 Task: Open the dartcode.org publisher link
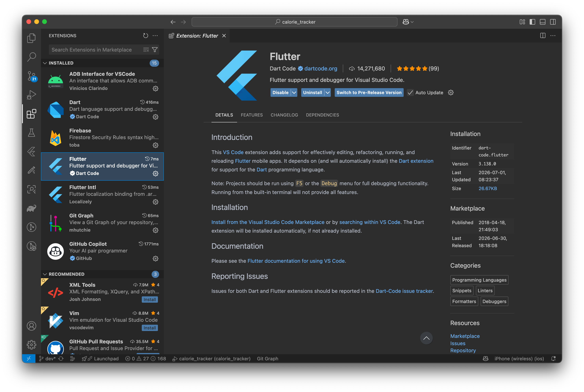321,68
